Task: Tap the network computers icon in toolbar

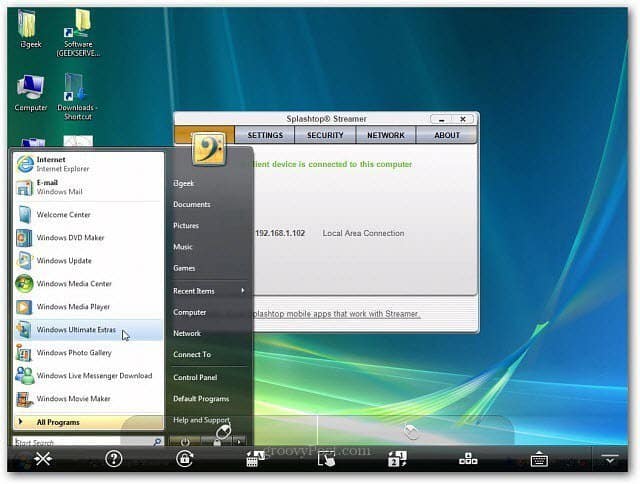Action: click(468, 459)
